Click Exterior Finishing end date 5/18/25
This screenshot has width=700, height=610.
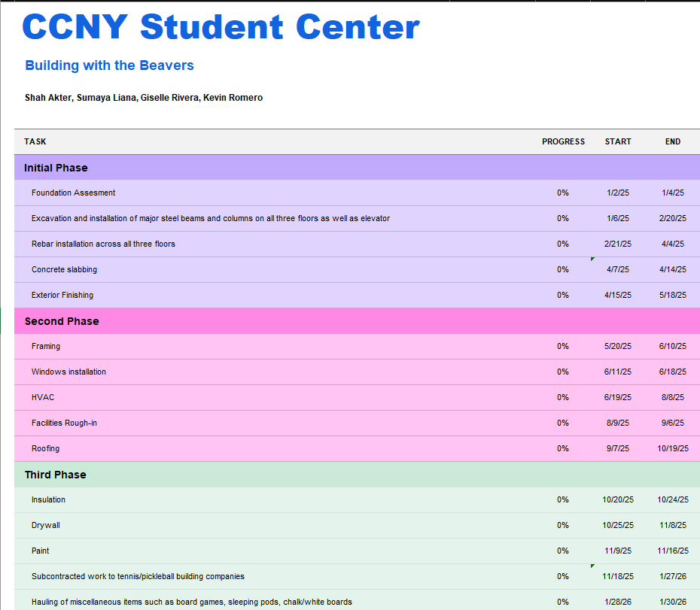[x=673, y=295]
